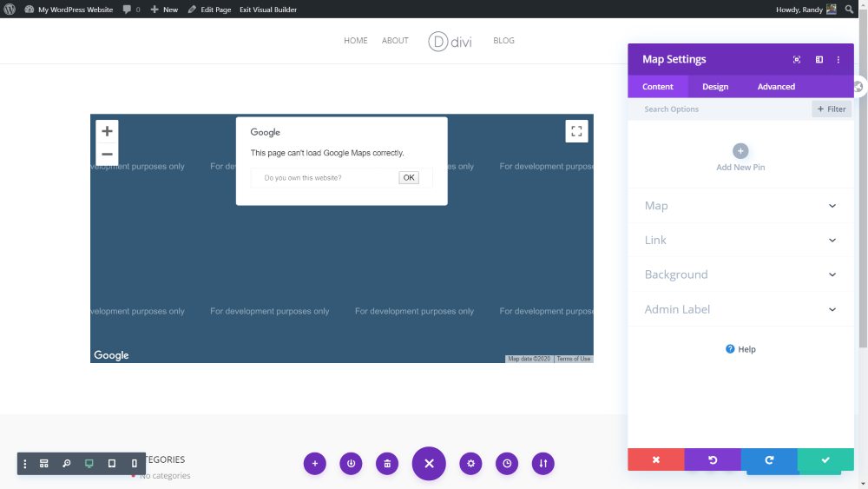The height and width of the screenshot is (489, 868).
Task: Load from library with plus button
Action: pyautogui.click(x=315, y=464)
